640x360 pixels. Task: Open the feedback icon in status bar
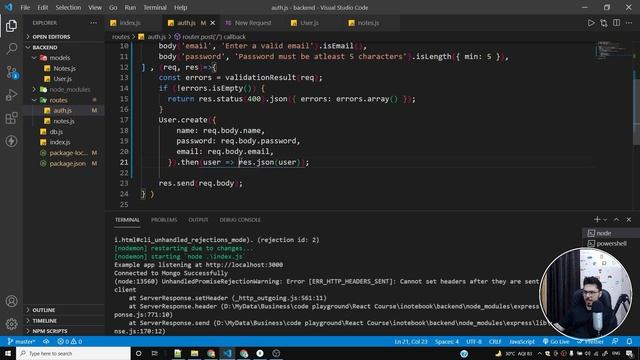[x=615, y=341]
